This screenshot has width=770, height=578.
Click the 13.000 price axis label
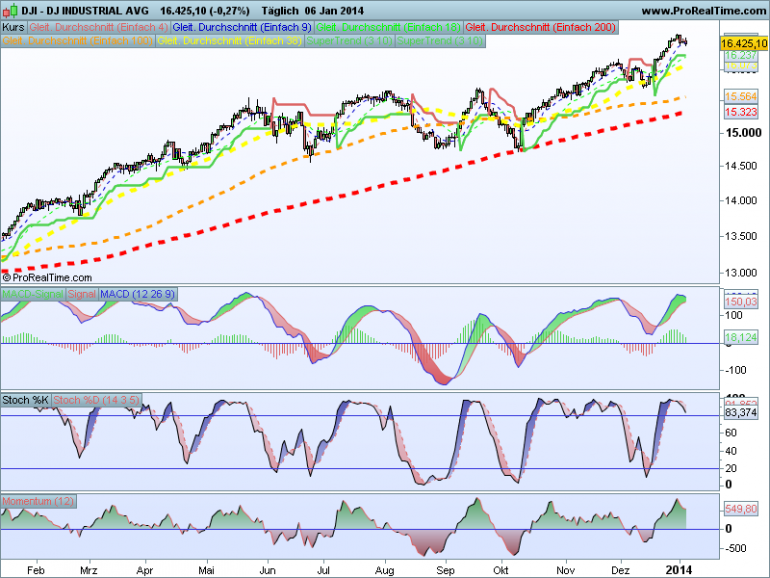[x=741, y=273]
